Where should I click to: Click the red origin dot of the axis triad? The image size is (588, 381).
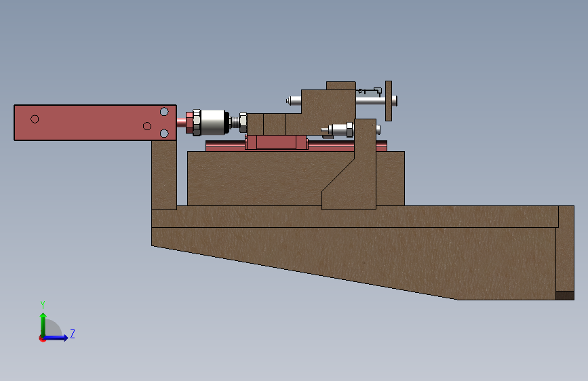(x=41, y=339)
